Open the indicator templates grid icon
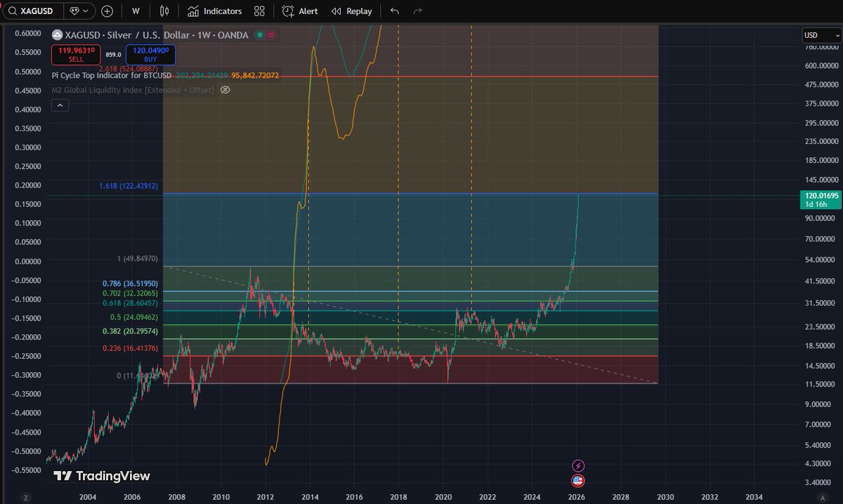Screen dimensions: 843x504 click(x=259, y=11)
